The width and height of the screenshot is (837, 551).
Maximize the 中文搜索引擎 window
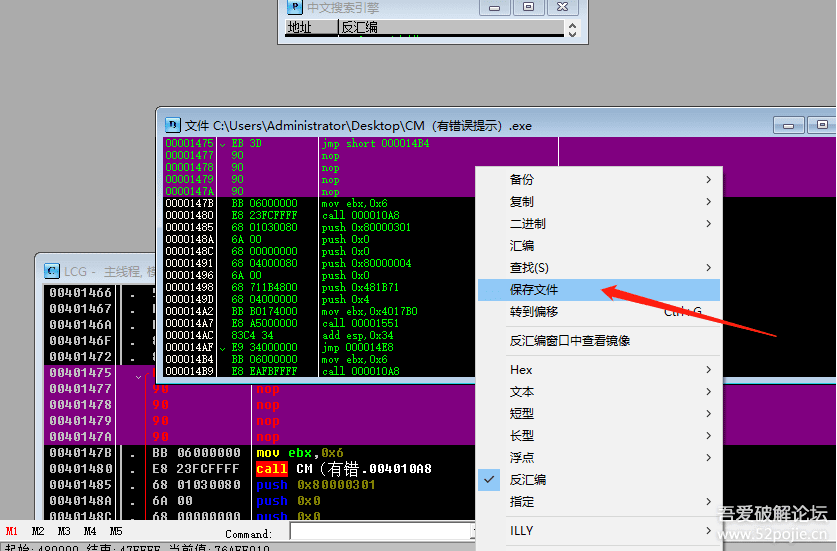(x=529, y=7)
